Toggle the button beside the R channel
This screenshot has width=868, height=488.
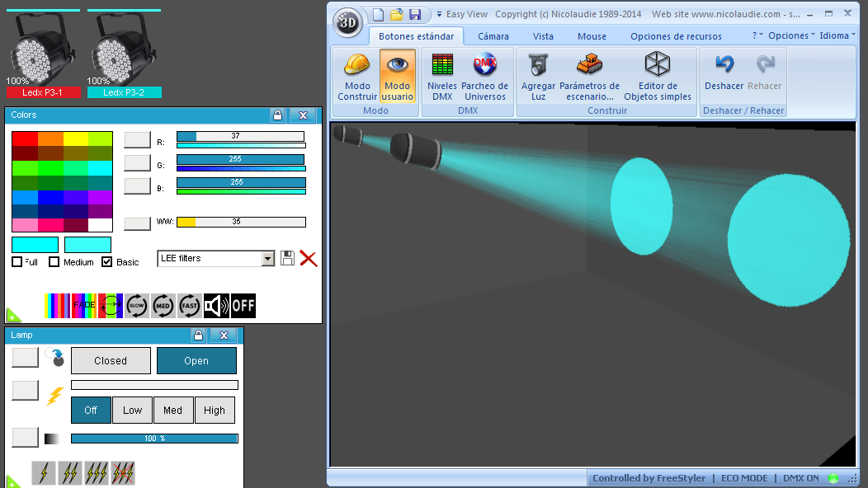tap(137, 139)
